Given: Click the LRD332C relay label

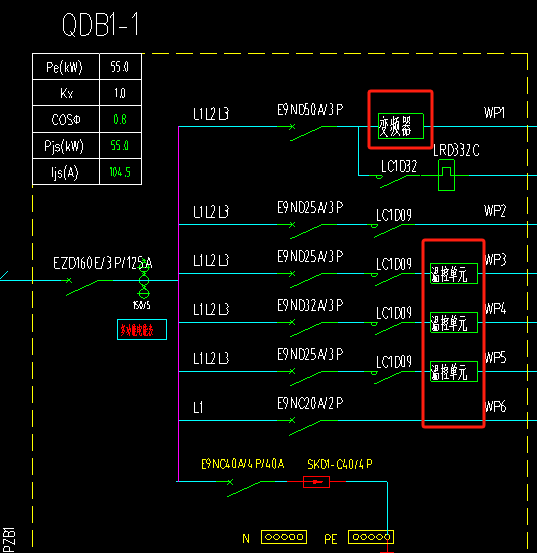Looking at the screenshot, I should (456, 151).
